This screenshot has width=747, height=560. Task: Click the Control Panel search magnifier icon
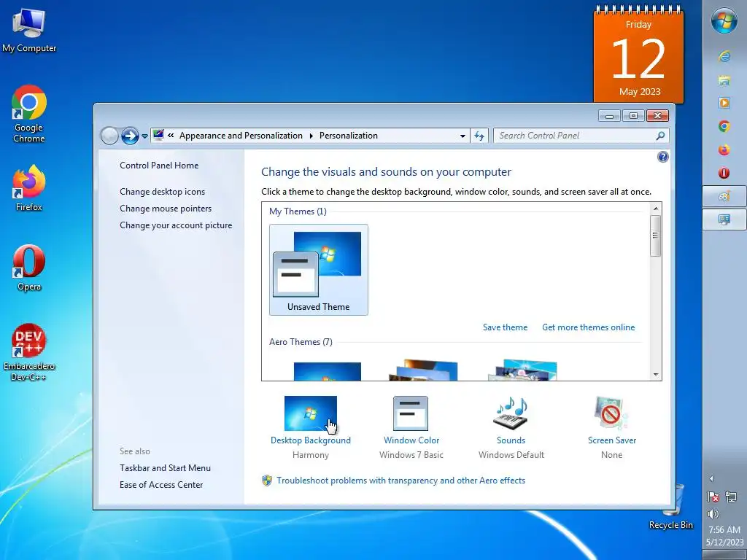[x=660, y=136]
